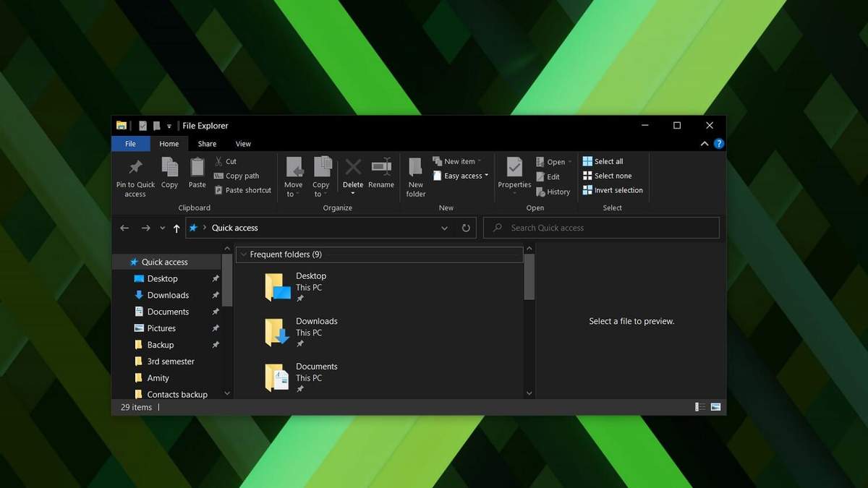Collapse the Frequent folders group
The height and width of the screenshot is (488, 868).
pyautogui.click(x=244, y=254)
